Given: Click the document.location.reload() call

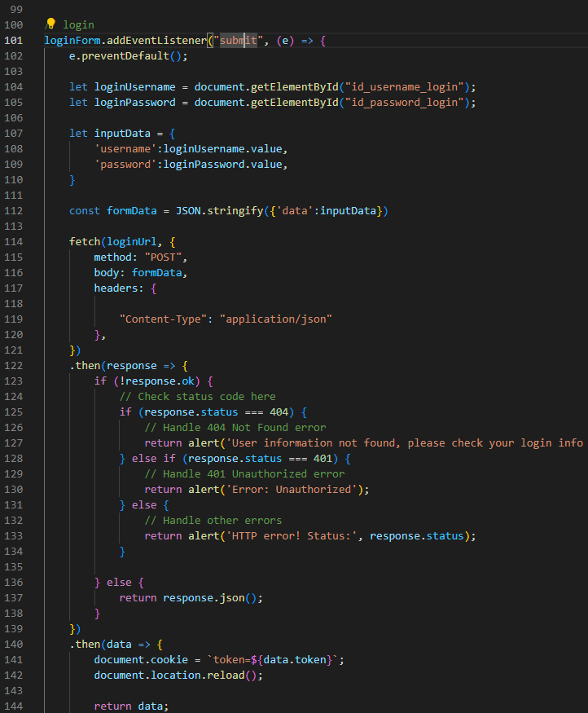Looking at the screenshot, I should [178, 675].
